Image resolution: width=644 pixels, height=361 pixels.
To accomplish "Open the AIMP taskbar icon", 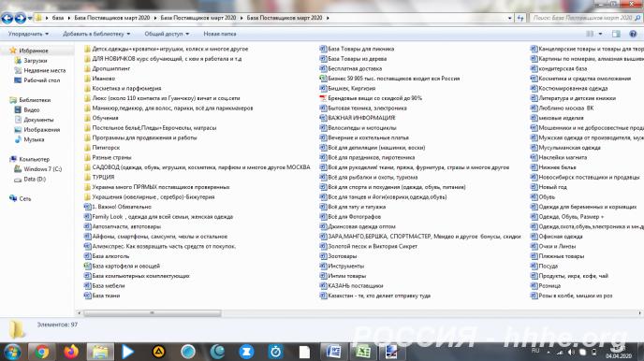I will (158, 352).
